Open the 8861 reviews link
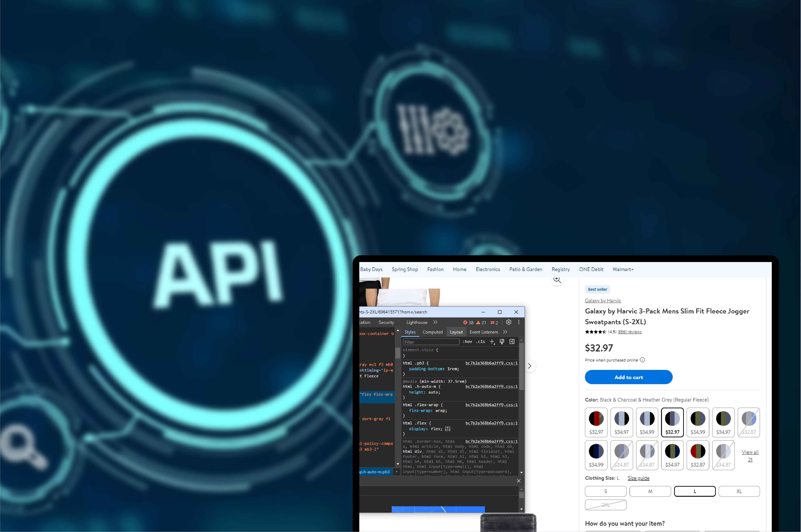This screenshot has width=801, height=532. [x=630, y=332]
